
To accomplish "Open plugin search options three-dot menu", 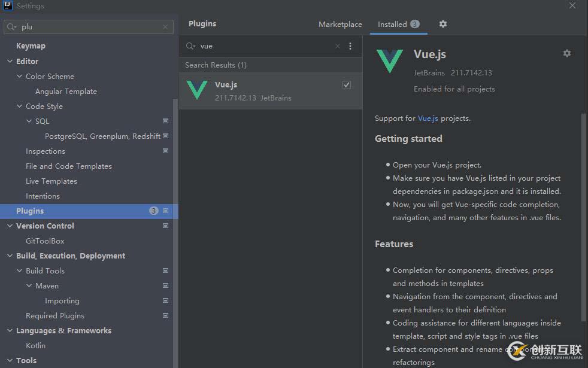I will click(350, 46).
